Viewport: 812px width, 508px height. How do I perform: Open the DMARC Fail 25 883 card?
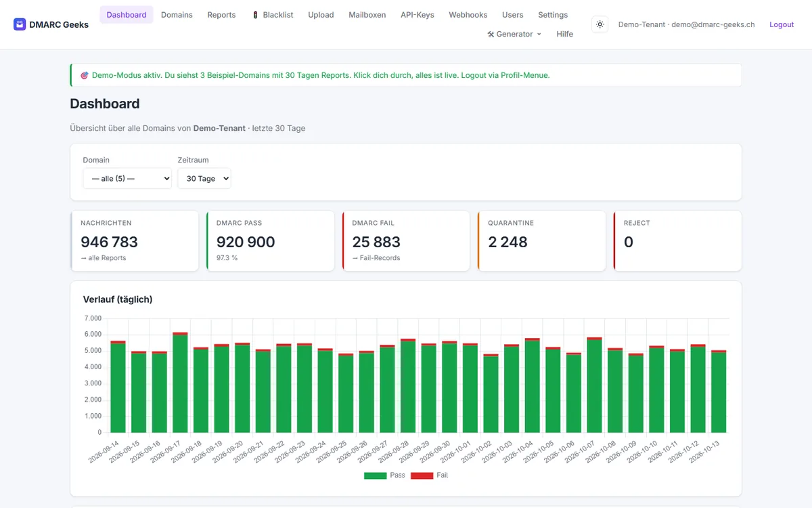(406, 240)
